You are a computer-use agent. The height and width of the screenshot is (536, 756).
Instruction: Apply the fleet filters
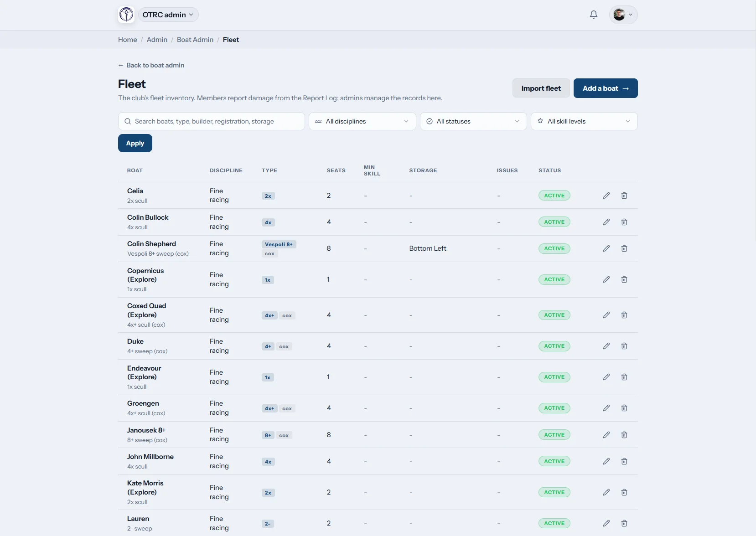tap(135, 143)
